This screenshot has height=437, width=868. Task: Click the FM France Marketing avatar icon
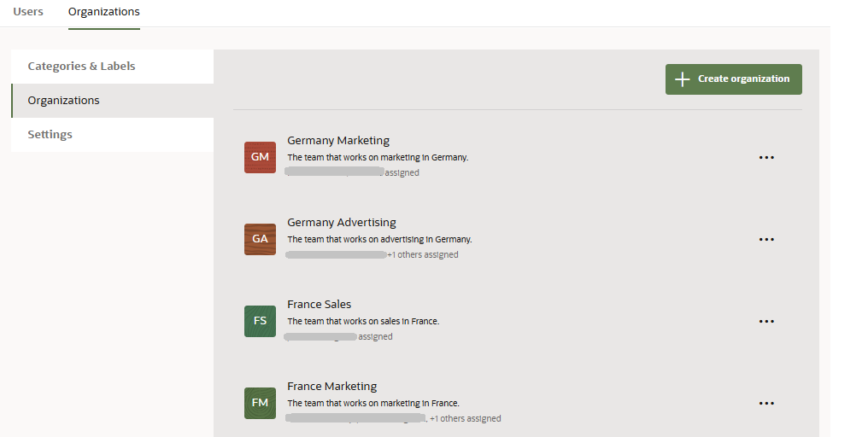point(260,403)
